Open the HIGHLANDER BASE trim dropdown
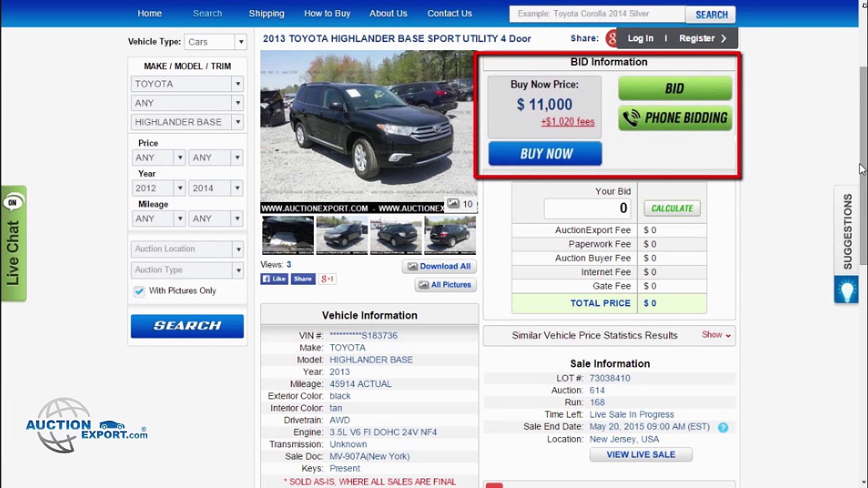 click(187, 122)
